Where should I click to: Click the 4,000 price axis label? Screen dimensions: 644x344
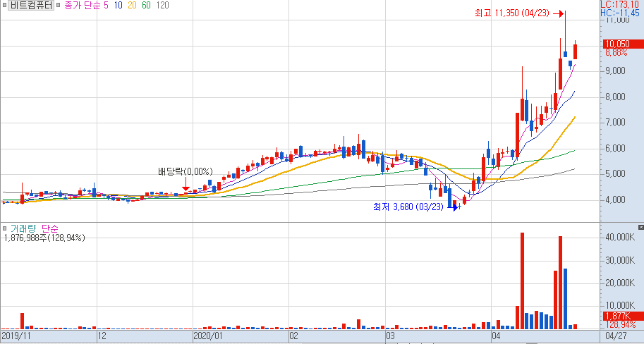tap(615, 200)
